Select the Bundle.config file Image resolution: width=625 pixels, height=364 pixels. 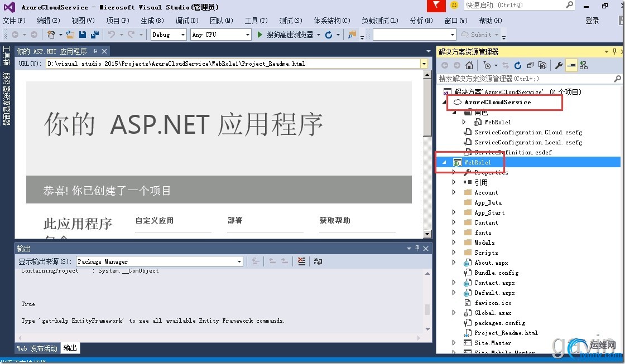click(497, 273)
